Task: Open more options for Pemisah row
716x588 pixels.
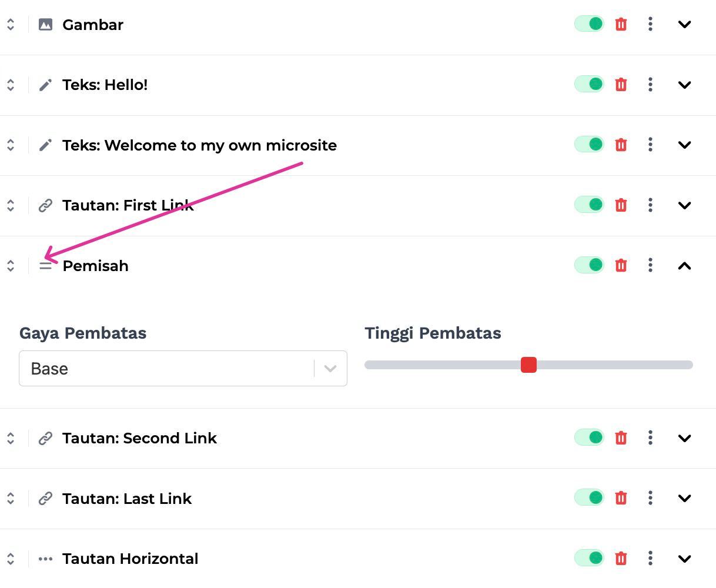Action: coord(650,265)
